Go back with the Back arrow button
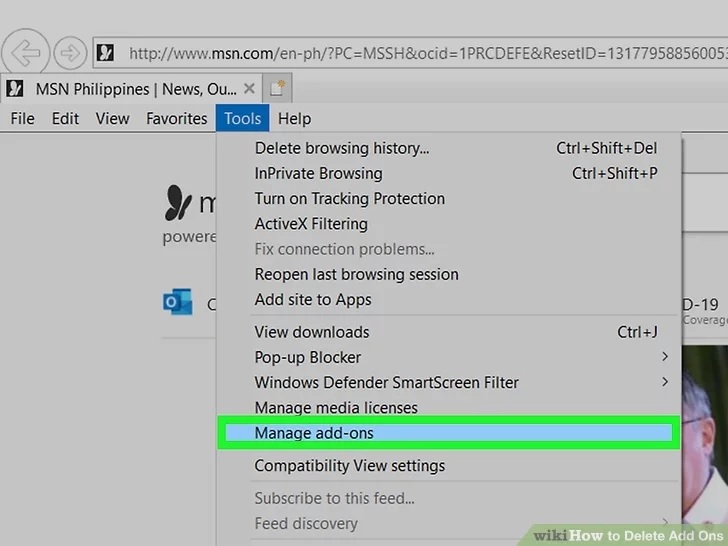Image resolution: width=728 pixels, height=546 pixels. click(x=25, y=52)
